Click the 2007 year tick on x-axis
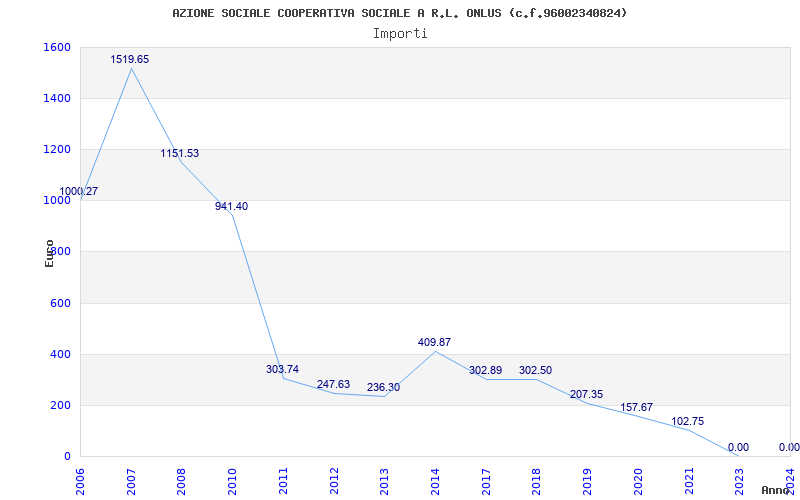Image resolution: width=800 pixels, height=500 pixels. coord(131,479)
